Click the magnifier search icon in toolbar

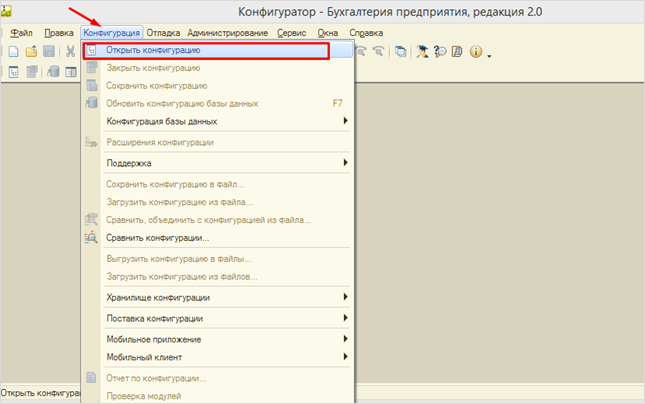pos(441,52)
